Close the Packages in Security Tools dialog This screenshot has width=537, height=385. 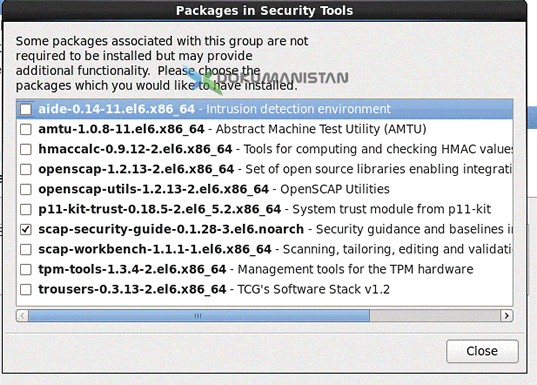coord(482,351)
